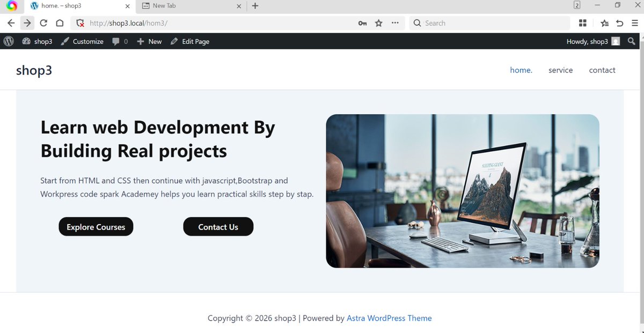The image size is (644, 333).
Task: Follow the Astra WordPress Theme link
Action: (x=389, y=318)
